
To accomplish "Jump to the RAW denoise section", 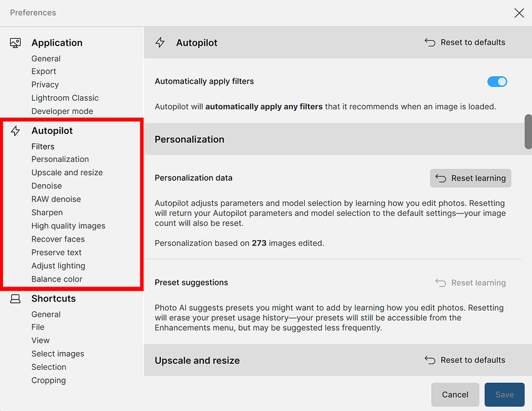I will [x=56, y=199].
